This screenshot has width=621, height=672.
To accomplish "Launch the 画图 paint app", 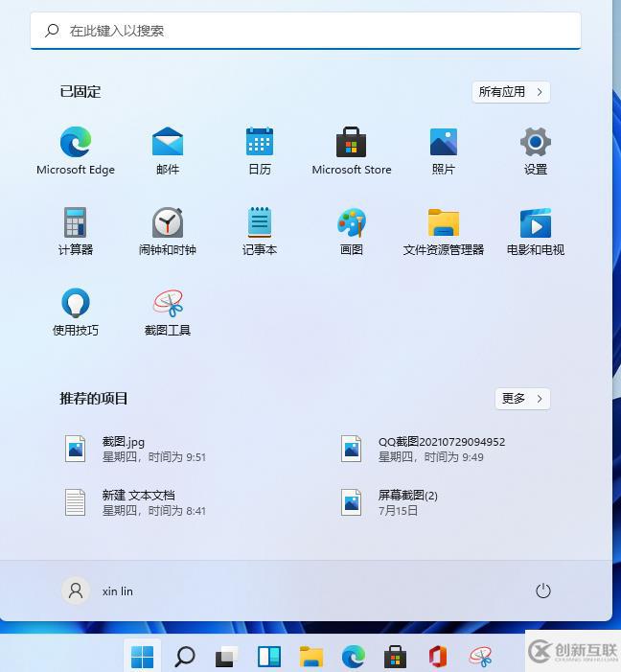I will tap(352, 231).
